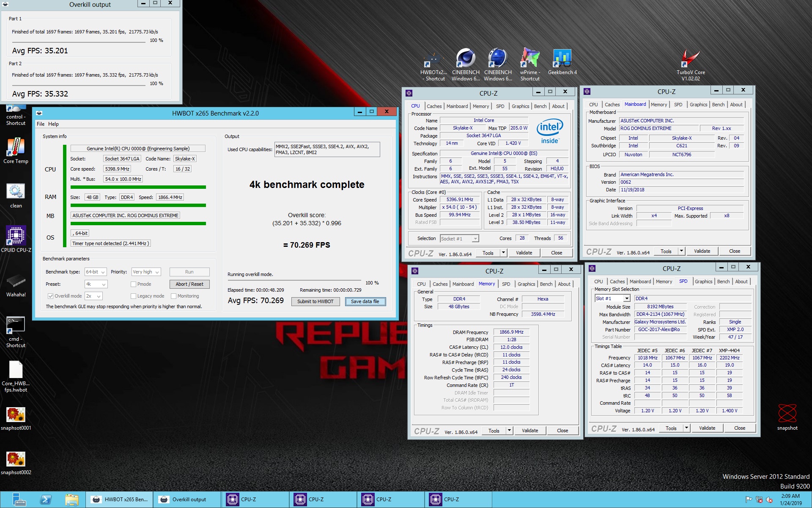This screenshot has height=508, width=812.
Task: Switch to HWBOT x265 taskbar button
Action: pos(119,500)
